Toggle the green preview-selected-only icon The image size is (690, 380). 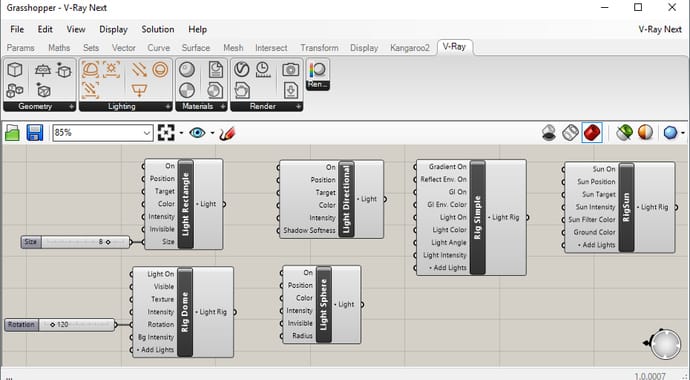(624, 132)
